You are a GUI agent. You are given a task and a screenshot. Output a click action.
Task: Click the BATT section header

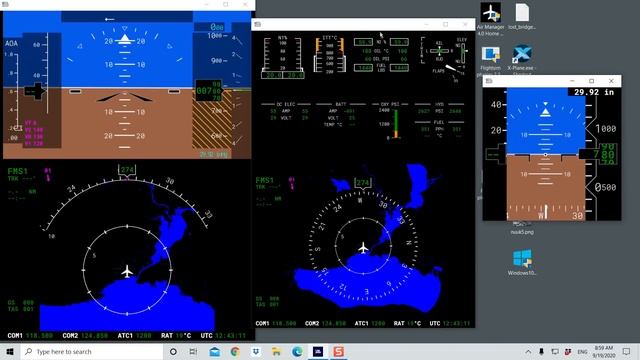pyautogui.click(x=341, y=104)
